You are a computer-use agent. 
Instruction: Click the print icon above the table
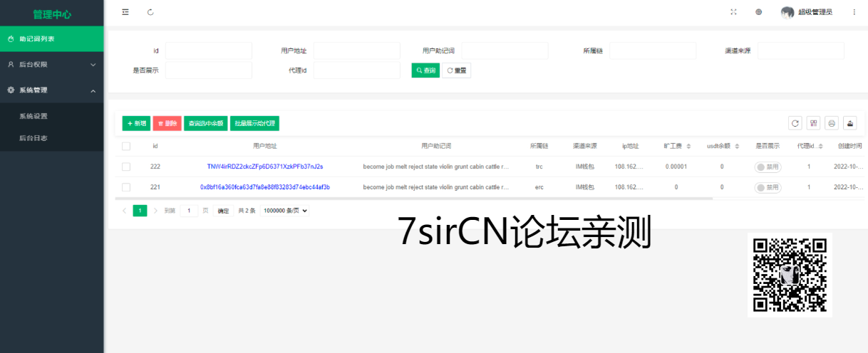click(832, 123)
